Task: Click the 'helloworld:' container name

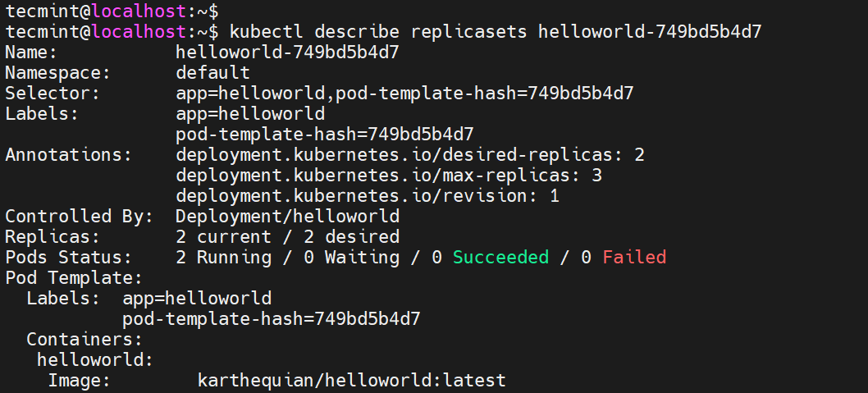Action: click(95, 359)
